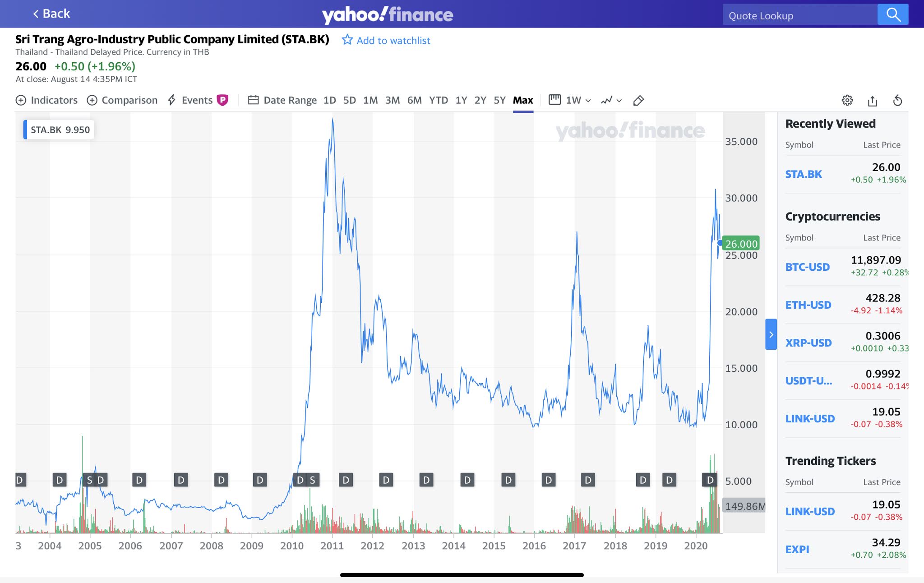Screen dimensions: 924x583
Task: Click the 2013 dividend D marker
Action: [x=426, y=480]
